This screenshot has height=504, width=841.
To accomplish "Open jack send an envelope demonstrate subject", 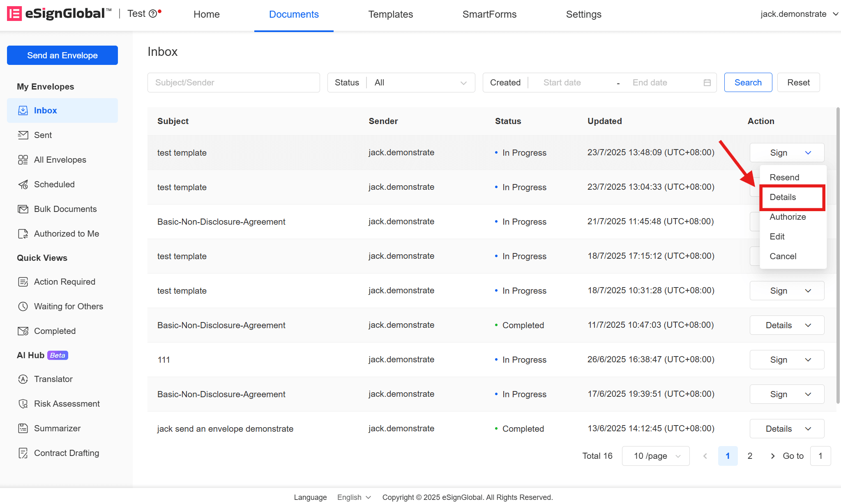I will [225, 429].
